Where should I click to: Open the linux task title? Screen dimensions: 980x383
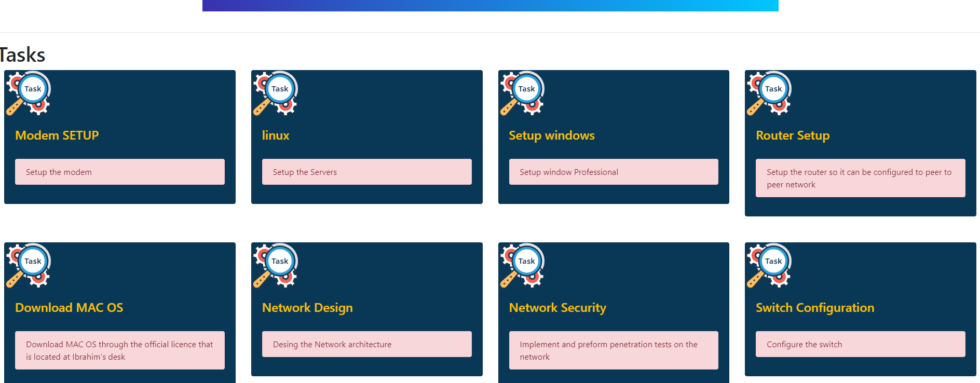click(276, 135)
